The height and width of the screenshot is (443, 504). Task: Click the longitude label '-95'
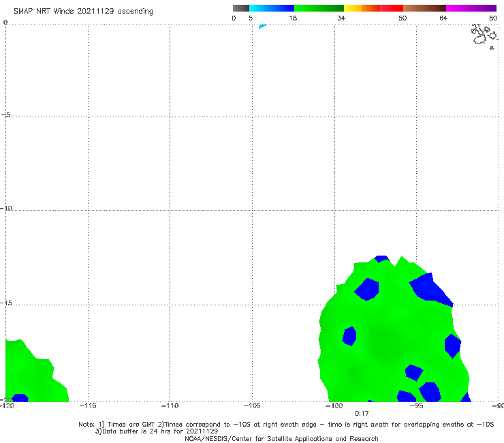pyautogui.click(x=417, y=406)
